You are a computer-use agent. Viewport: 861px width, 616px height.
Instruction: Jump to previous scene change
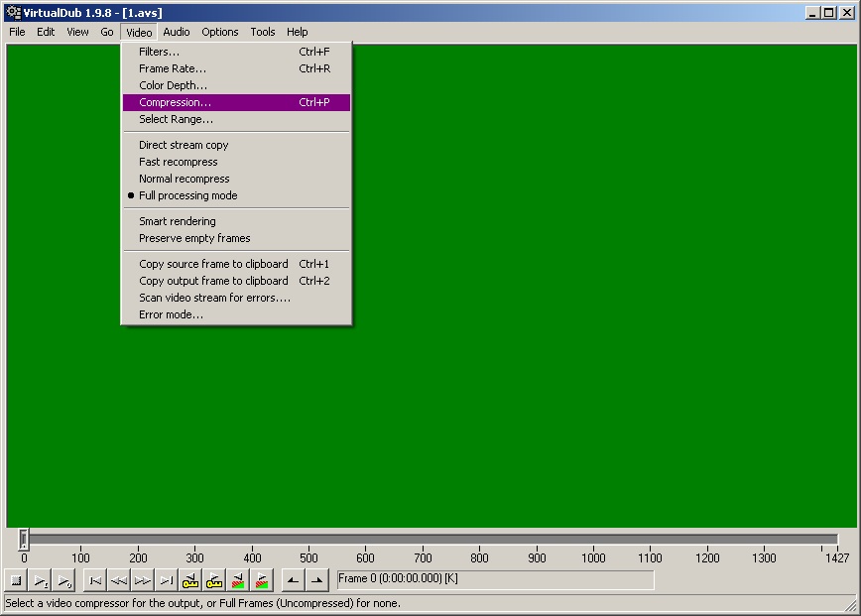coord(238,581)
